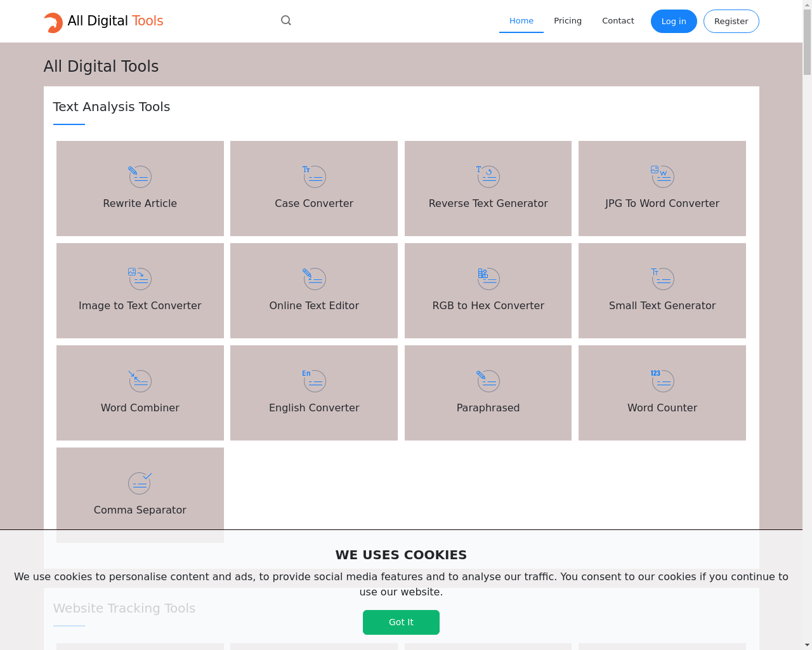Click the Register button

coord(731,21)
